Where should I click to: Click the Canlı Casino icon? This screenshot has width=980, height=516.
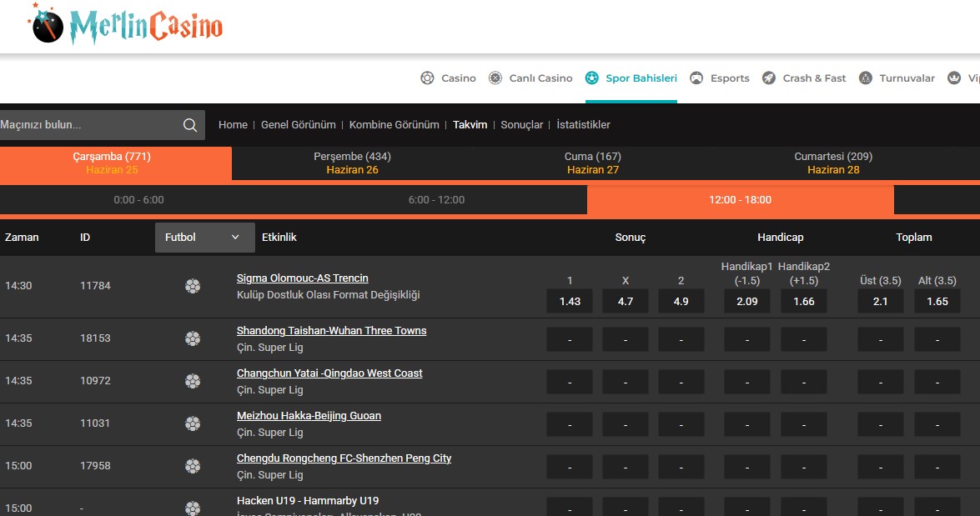495,78
